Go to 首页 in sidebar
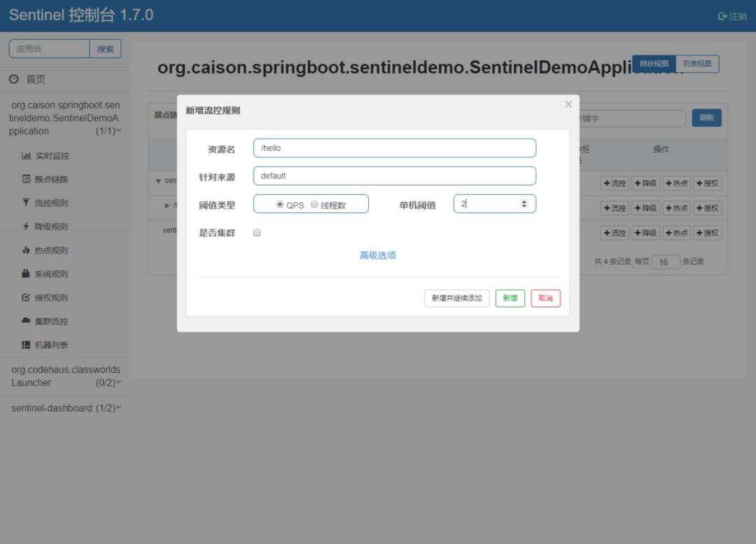The height and width of the screenshot is (544, 756). coord(35,79)
